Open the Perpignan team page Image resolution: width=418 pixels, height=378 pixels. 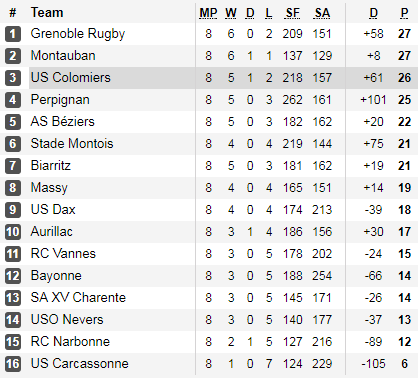(60, 100)
